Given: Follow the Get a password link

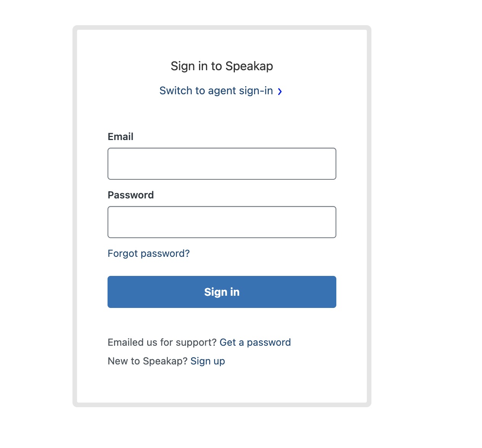Looking at the screenshot, I should (x=255, y=342).
